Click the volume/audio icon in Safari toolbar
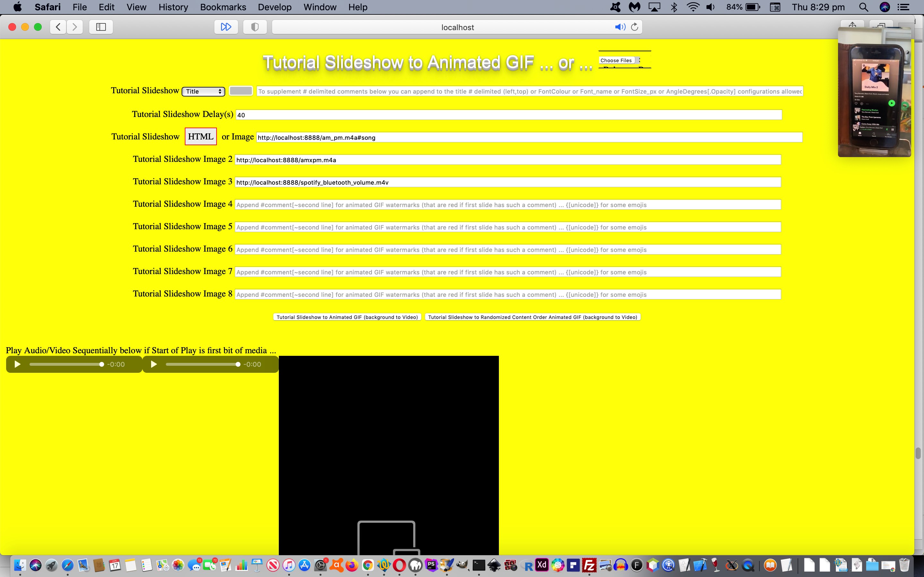Viewport: 924px width, 577px height. coord(619,27)
